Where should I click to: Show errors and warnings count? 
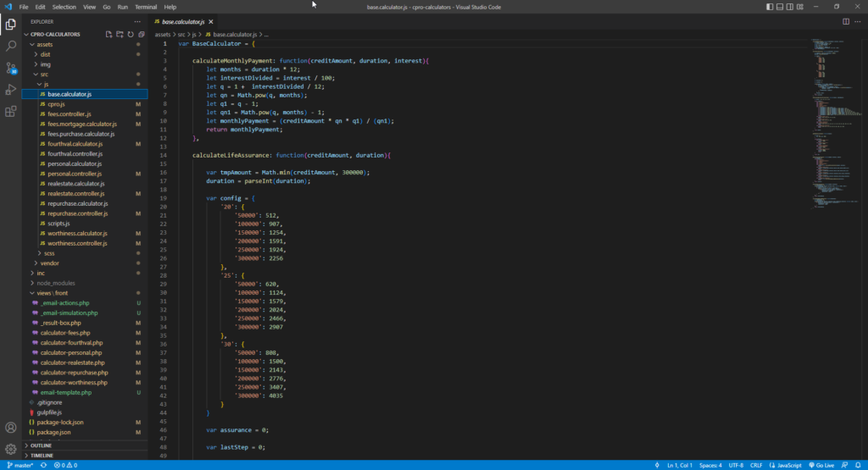click(x=65, y=465)
